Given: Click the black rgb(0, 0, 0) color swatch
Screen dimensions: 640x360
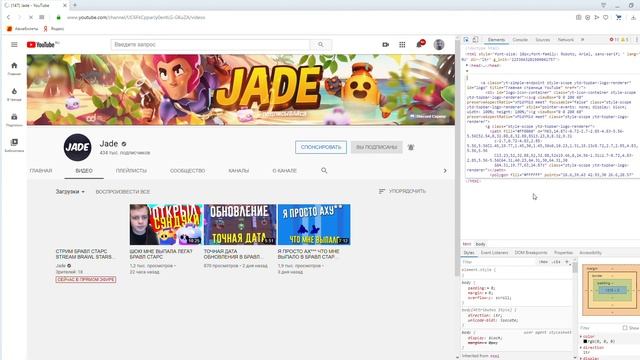Looking at the screenshot, I should 585,341.
